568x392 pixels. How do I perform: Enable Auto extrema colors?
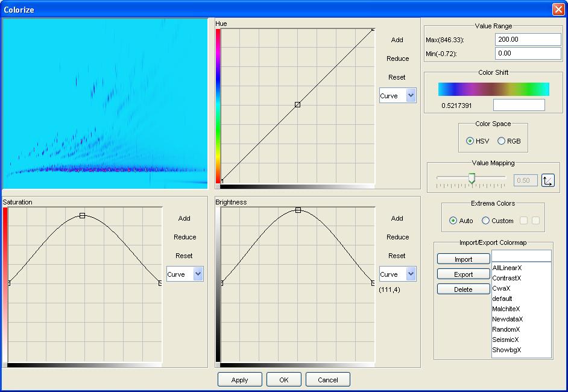[453, 221]
